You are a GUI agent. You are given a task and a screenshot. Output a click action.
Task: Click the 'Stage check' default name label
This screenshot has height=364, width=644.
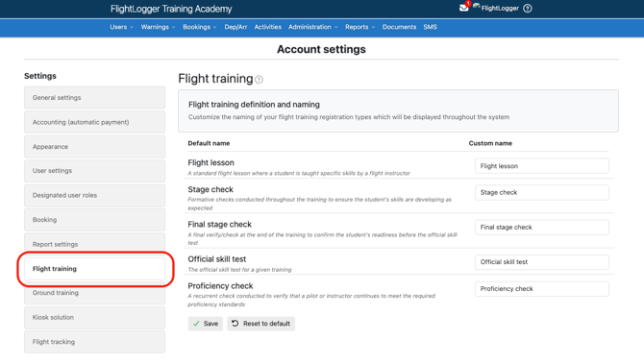click(211, 189)
